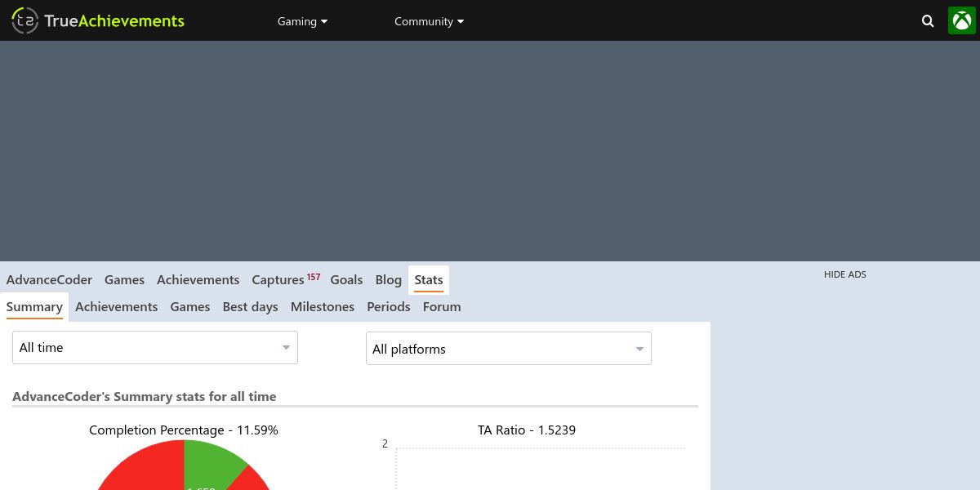Expand the All time period dropdown
This screenshot has height=490, width=980.
155,348
